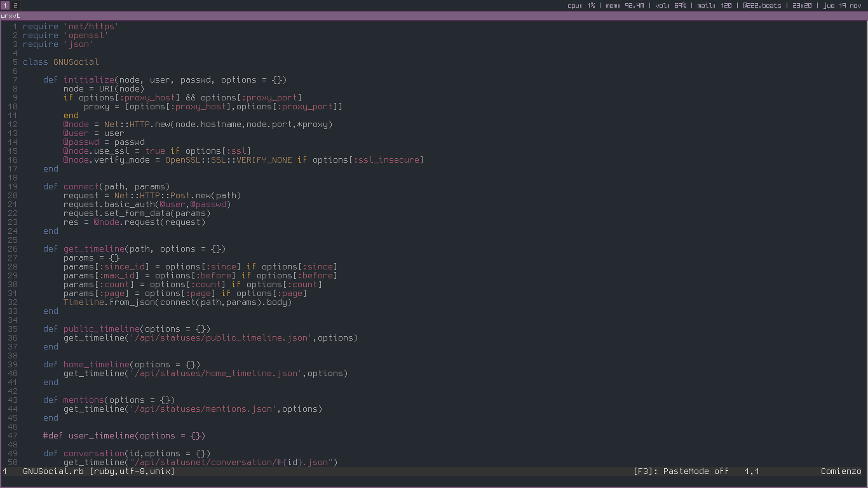The image size is (868, 488).
Task: Place cursor on require 'net/https' line
Action: point(71,26)
